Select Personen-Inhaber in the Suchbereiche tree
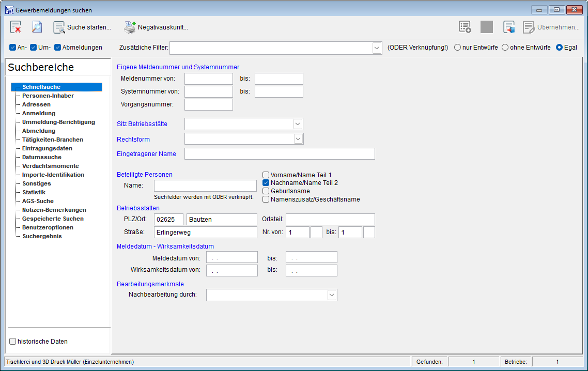Screen dimensions: 588x371 point(48,96)
